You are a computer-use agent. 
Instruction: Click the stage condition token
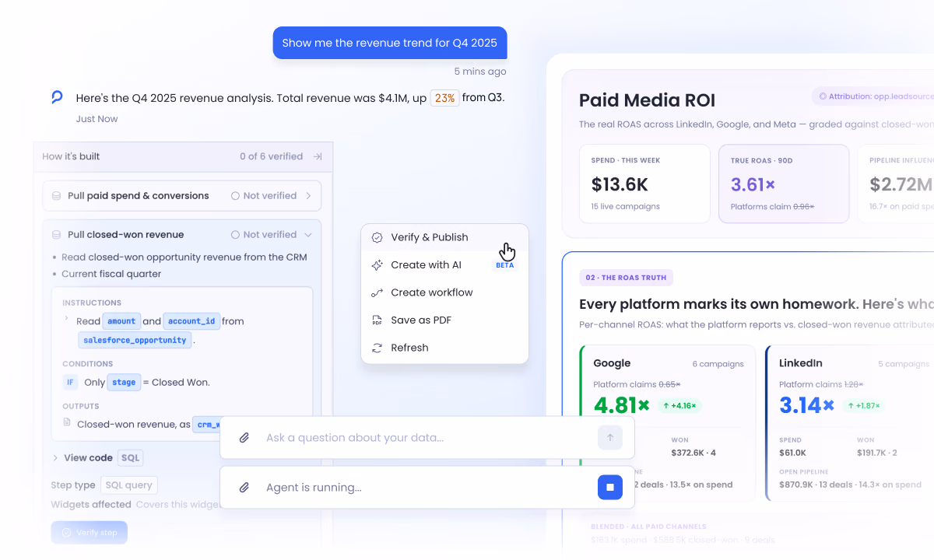click(x=125, y=383)
